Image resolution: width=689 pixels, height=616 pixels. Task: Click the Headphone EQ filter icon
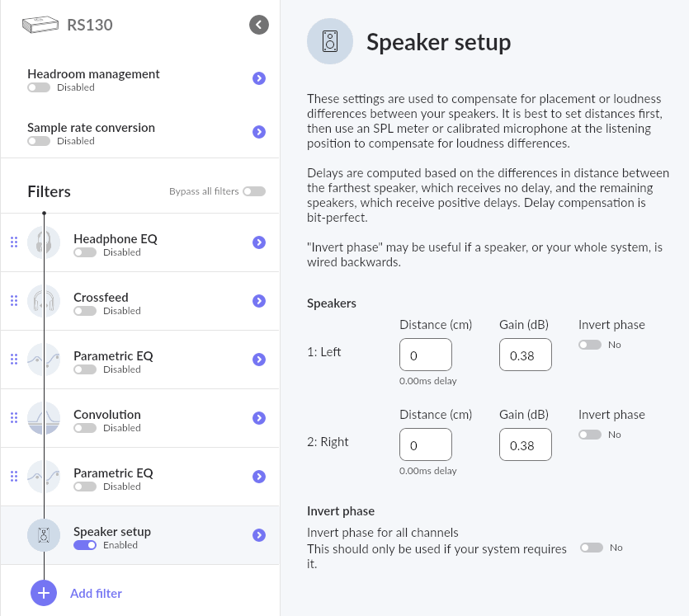(44, 242)
